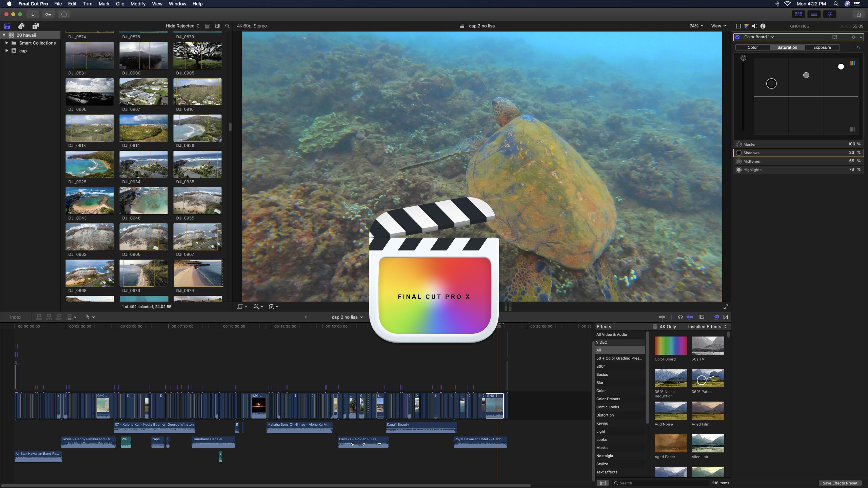Open timeline clip appearance filmstrip icon

[x=702, y=317]
